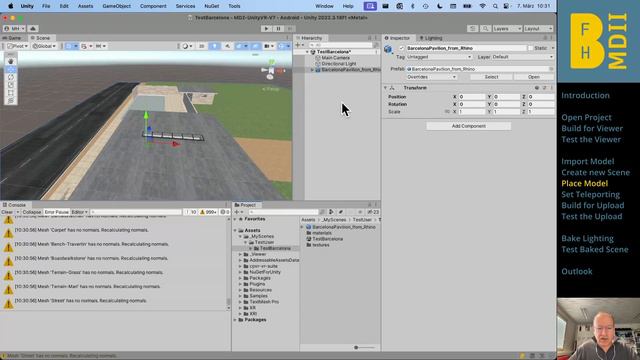The height and width of the screenshot is (360, 640).
Task: Toggle the GameObject active checkbox in Inspector
Action: (x=401, y=48)
